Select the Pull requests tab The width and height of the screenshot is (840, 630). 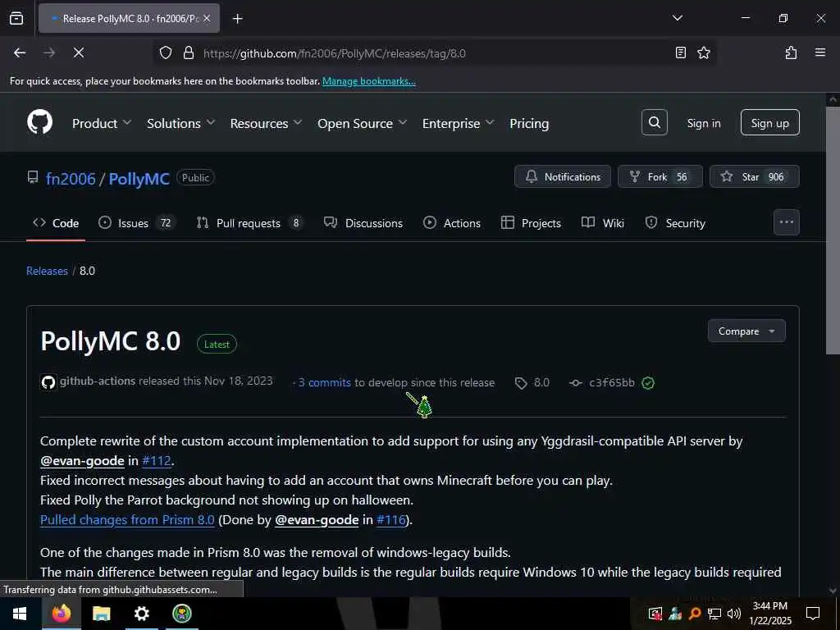click(x=249, y=223)
